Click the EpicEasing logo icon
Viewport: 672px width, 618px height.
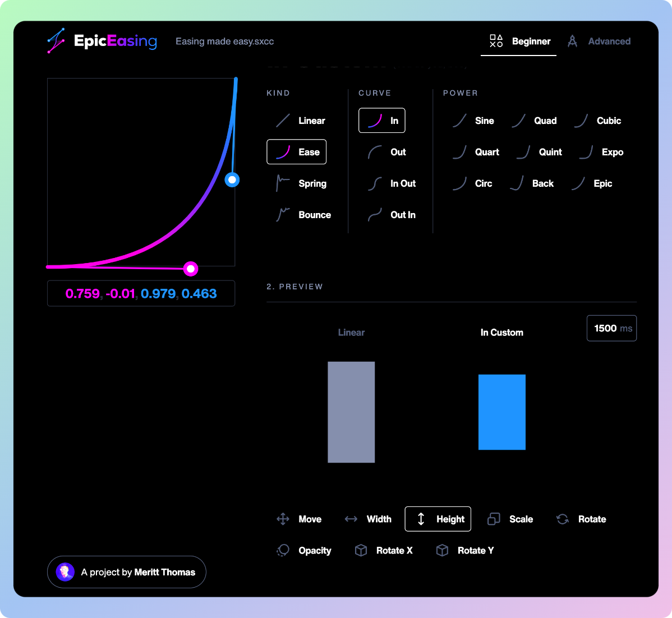[56, 41]
